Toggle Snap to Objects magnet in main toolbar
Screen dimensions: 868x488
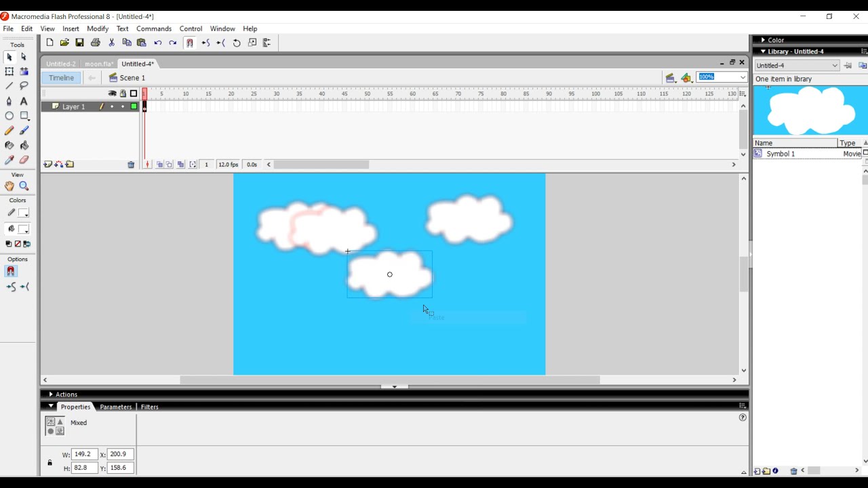point(190,43)
